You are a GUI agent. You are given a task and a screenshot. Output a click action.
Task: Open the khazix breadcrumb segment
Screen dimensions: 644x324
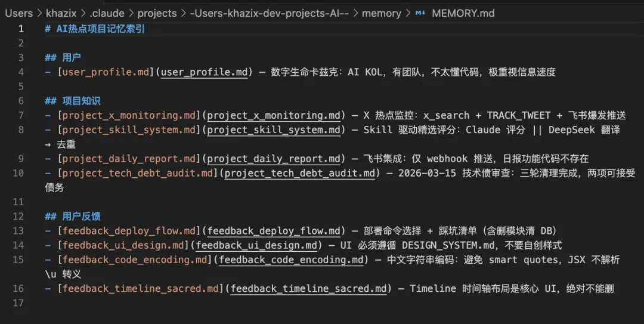click(61, 13)
